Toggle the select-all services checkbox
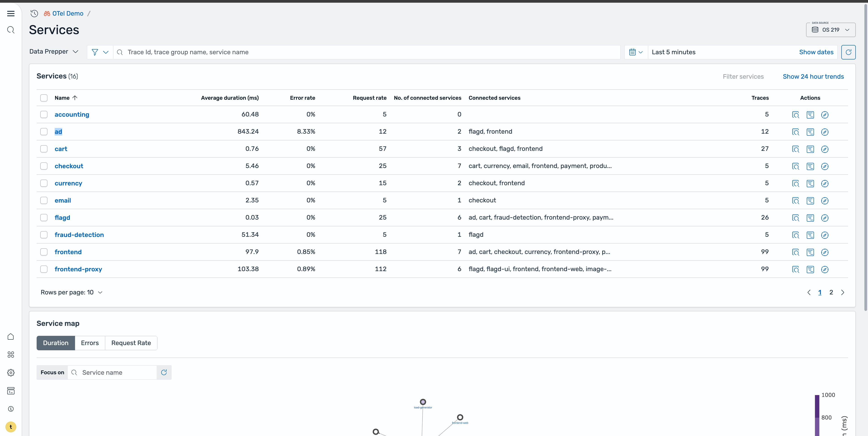Viewport: 868px width, 436px height. point(44,98)
